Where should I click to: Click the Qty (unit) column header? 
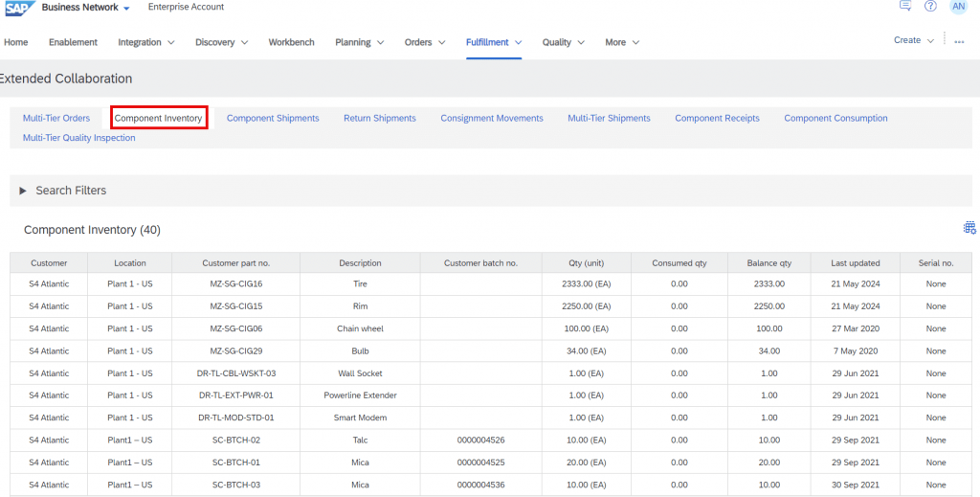click(x=587, y=263)
